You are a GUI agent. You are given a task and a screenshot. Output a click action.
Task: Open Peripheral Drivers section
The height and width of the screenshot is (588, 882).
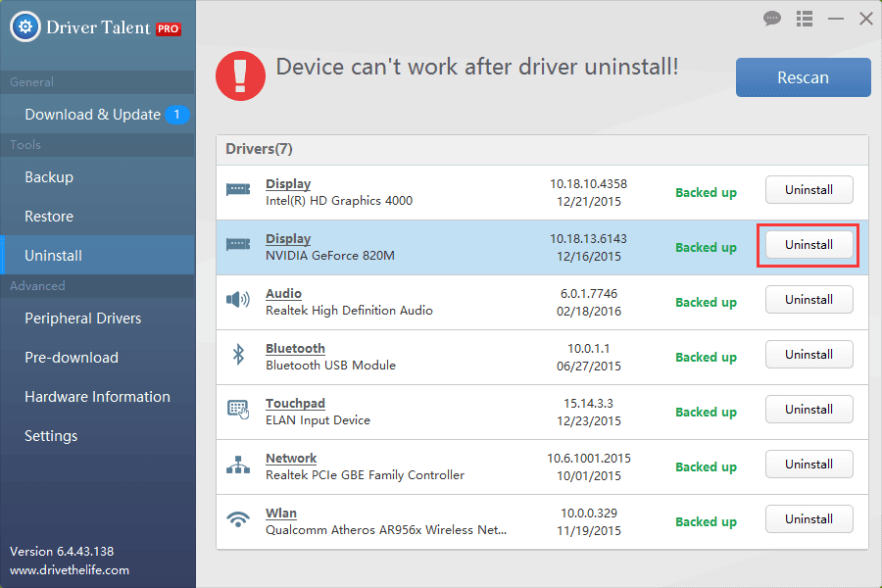[x=97, y=318]
